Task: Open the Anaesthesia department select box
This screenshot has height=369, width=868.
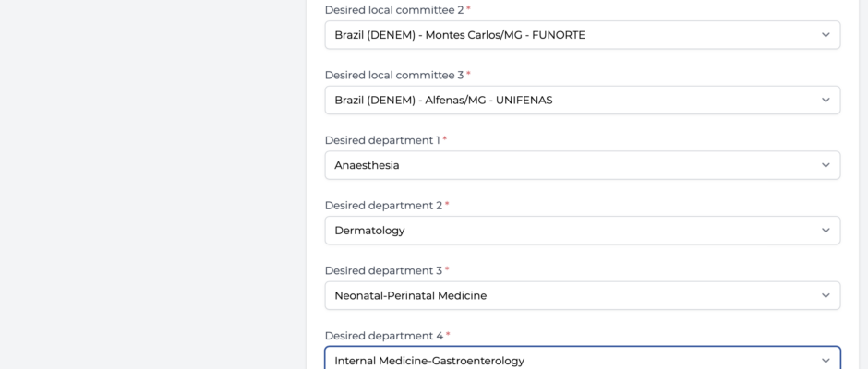Action: pyautogui.click(x=583, y=165)
